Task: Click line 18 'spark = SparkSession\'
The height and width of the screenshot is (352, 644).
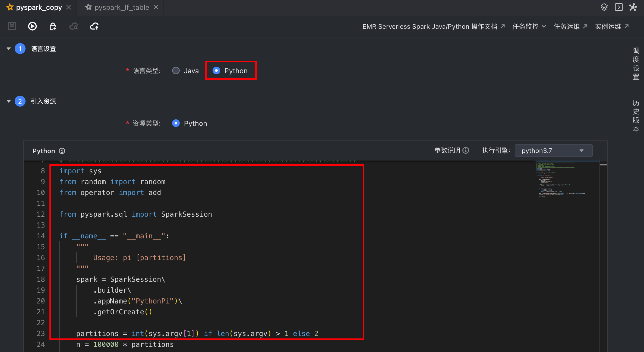Action: tap(121, 279)
